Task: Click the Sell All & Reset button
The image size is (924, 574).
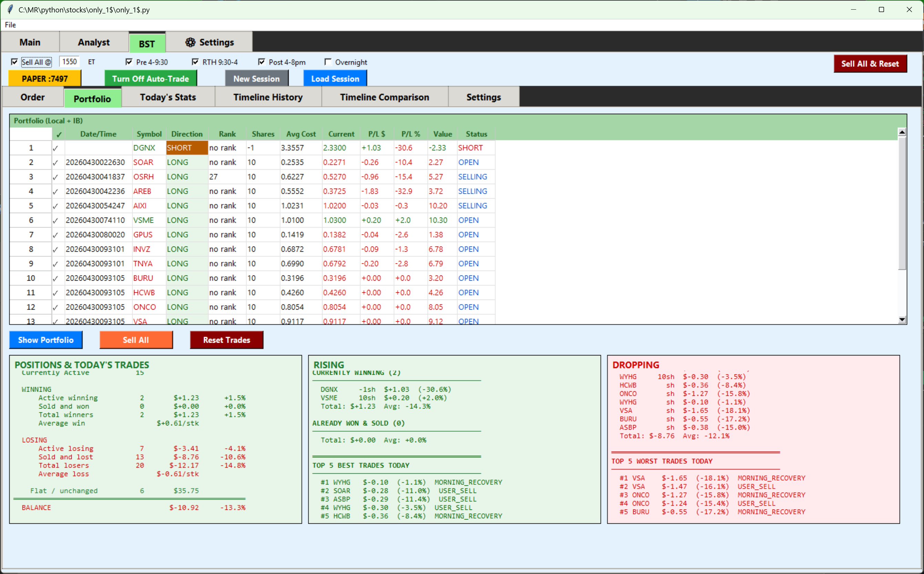Action: click(x=870, y=64)
